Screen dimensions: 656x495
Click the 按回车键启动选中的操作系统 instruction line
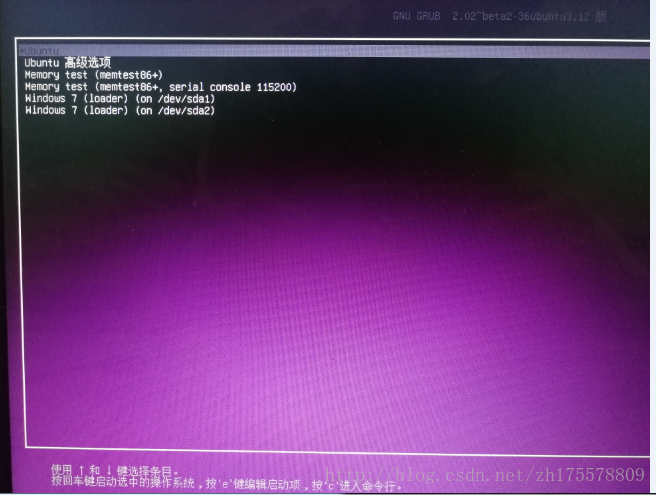[226, 483]
